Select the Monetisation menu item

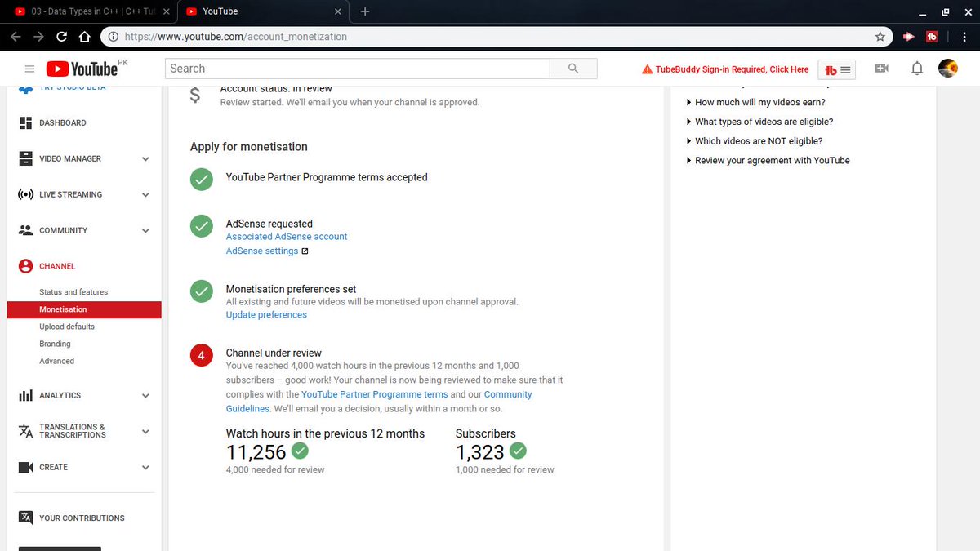click(84, 309)
